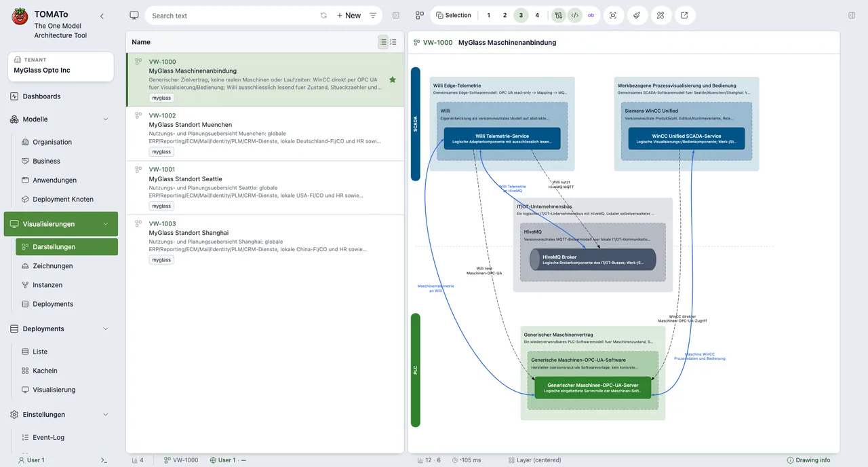Screen dimensions: 868x467
Task: Toggle the connections display button
Action: 559,16
